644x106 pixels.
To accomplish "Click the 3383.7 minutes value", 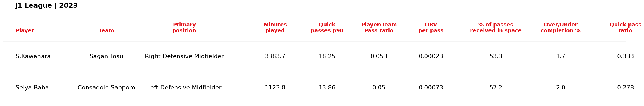I will point(275,57).
